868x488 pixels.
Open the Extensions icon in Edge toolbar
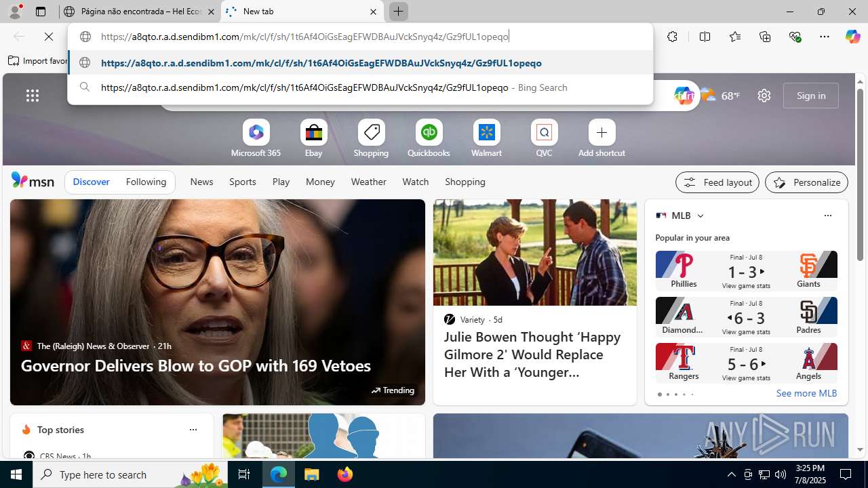[672, 37]
